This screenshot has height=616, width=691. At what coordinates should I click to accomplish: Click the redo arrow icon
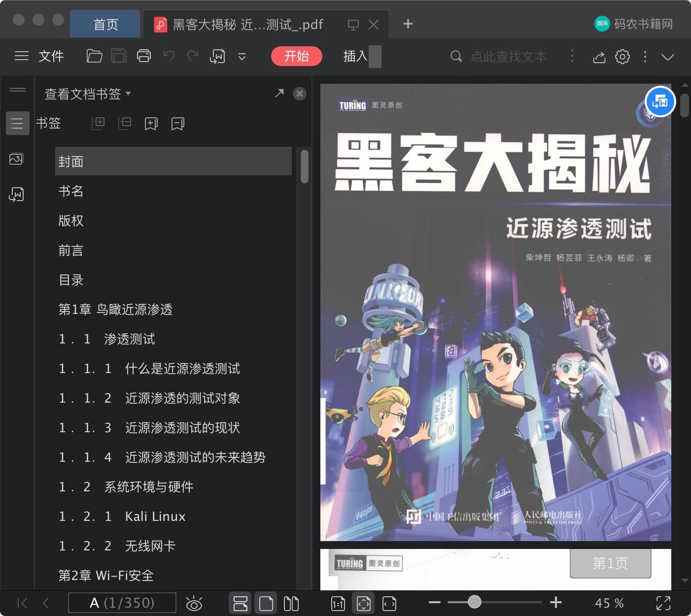pos(193,56)
